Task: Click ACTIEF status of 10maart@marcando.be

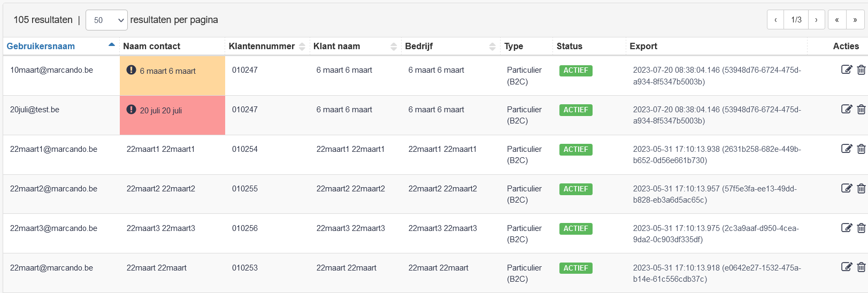Action: pos(575,71)
